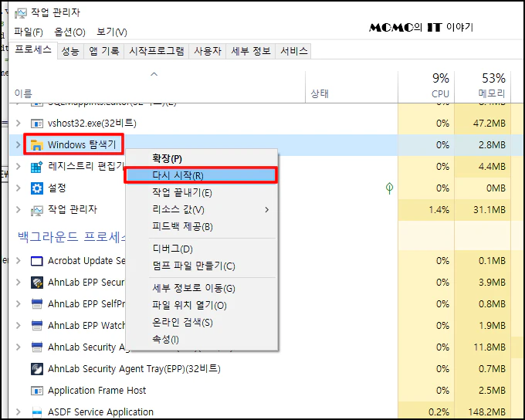Viewport: 525px width, 420px height.
Task: Expand the 설정 process group
Action: (19, 188)
